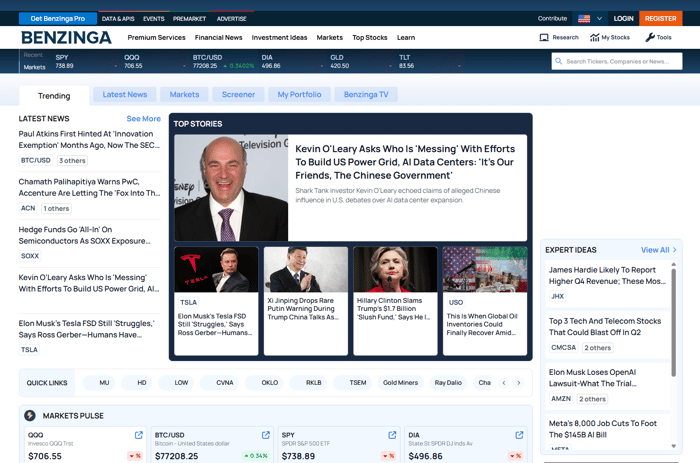Viewport: 700px width, 463px height.
Task: Open DIA card external link icon
Action: tap(519, 435)
